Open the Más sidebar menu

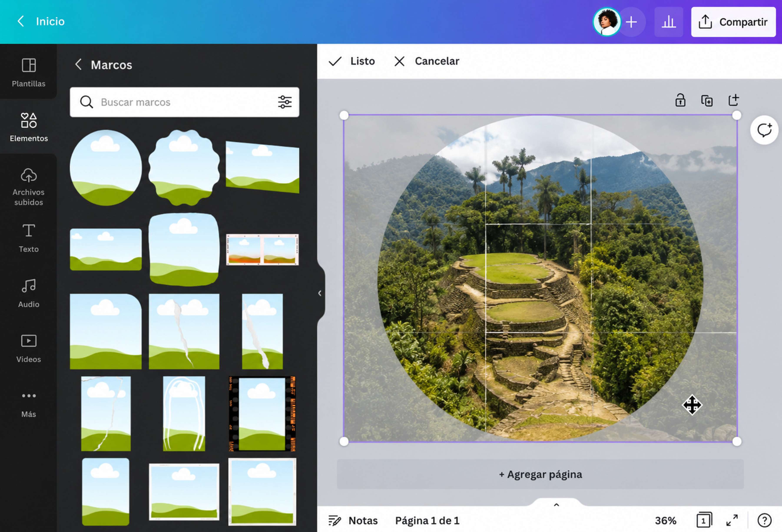point(29,404)
